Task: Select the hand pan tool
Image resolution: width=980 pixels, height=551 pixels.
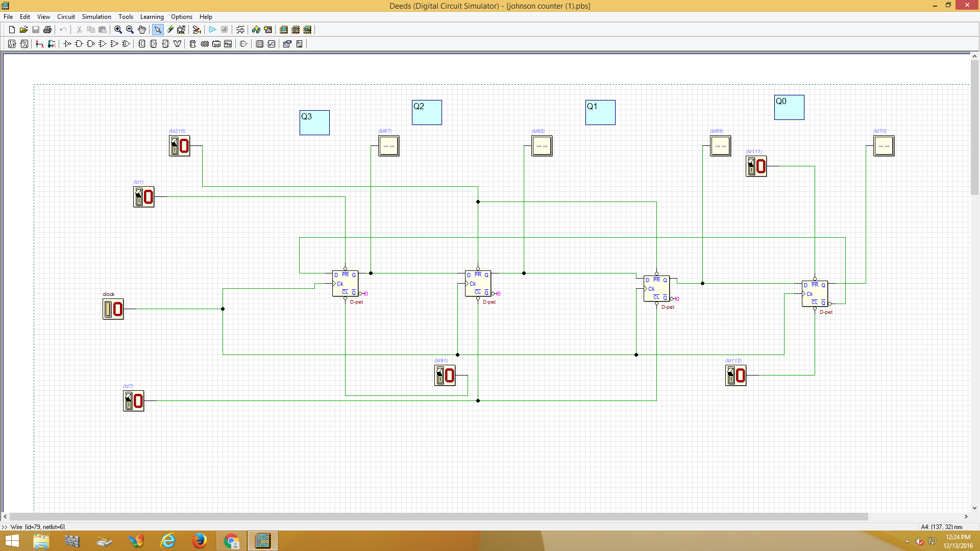Action: 142,30
